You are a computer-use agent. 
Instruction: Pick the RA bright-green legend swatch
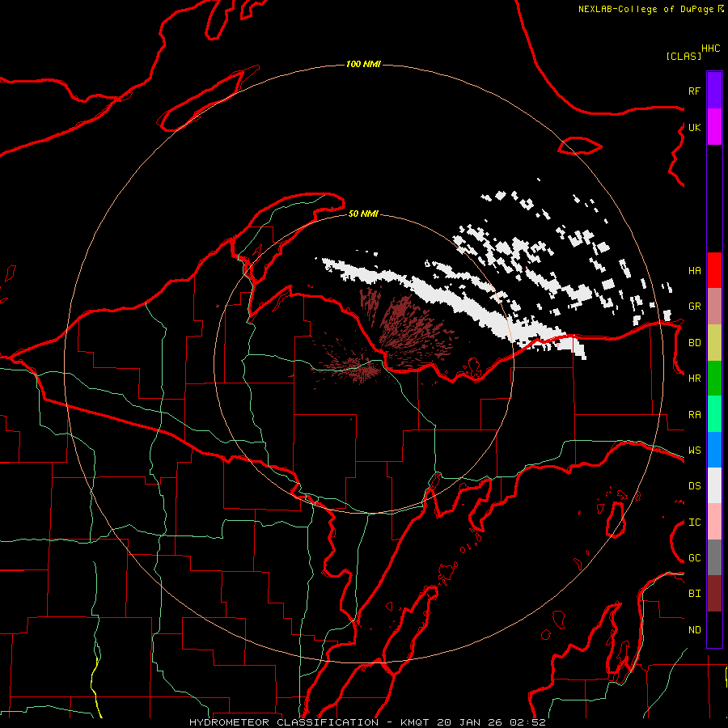click(x=714, y=413)
